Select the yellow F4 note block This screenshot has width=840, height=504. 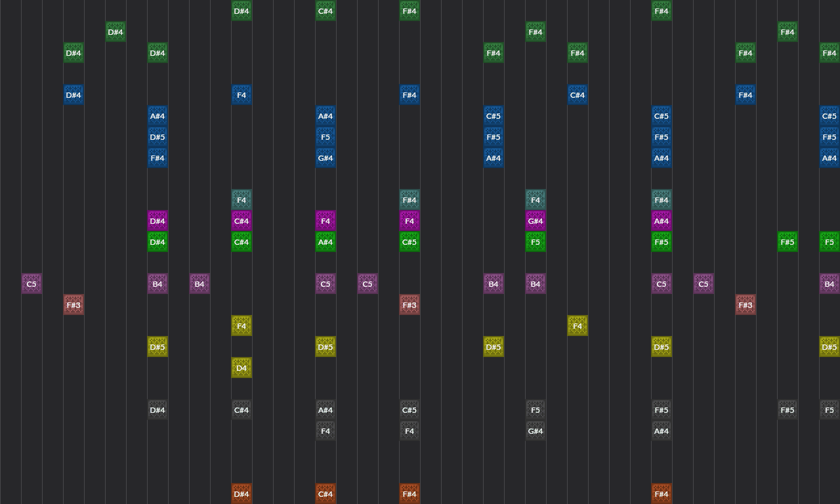point(241,325)
